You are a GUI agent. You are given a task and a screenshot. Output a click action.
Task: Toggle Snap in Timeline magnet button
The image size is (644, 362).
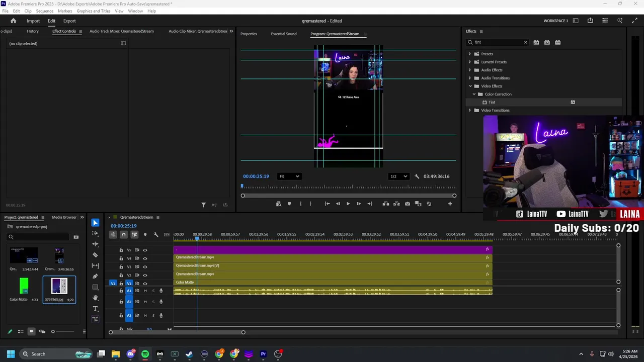(124, 234)
